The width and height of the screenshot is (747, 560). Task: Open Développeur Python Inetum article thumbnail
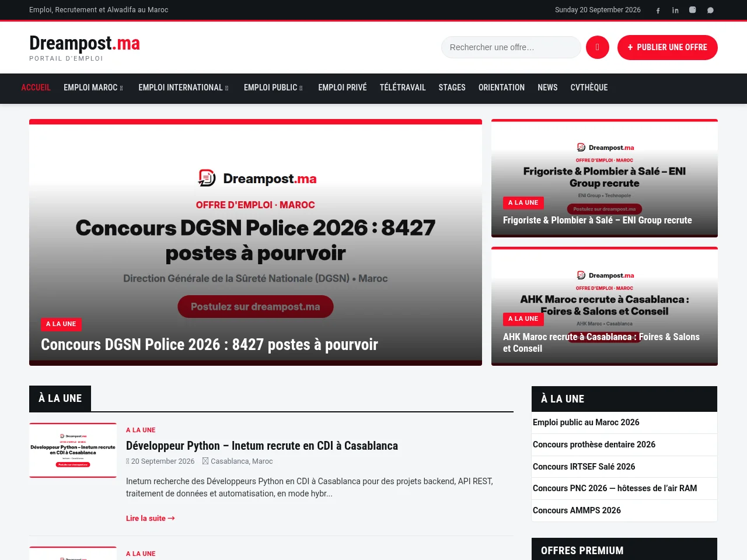point(73,450)
